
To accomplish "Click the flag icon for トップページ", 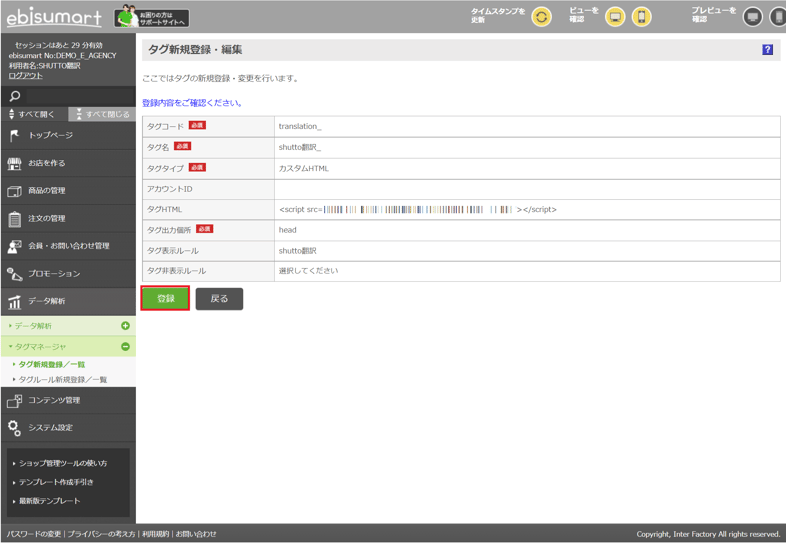I will pos(15,135).
